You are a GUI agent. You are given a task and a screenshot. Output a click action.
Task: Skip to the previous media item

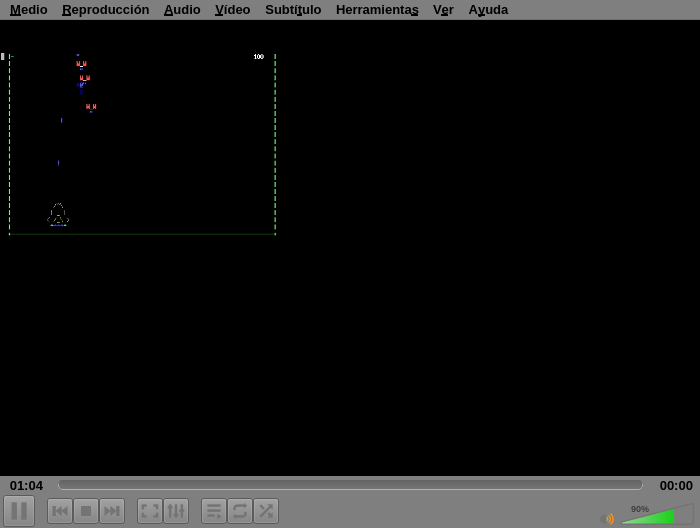[60, 511]
